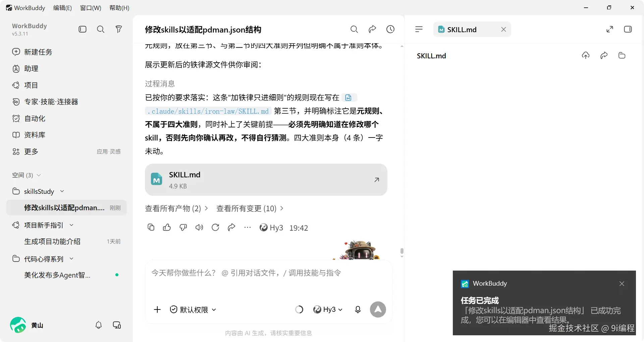Open 专家·技能·连接器 section
Screen dimensions: 644x342
tap(45, 102)
